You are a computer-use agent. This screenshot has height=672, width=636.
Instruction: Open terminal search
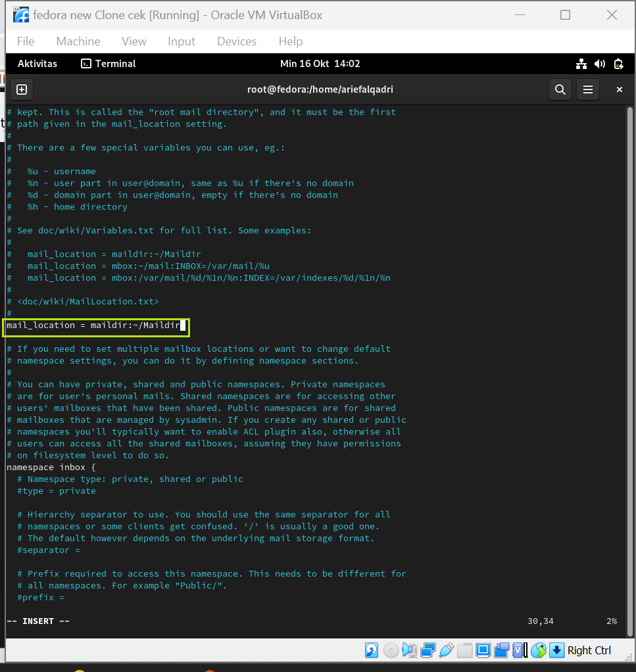click(x=560, y=89)
